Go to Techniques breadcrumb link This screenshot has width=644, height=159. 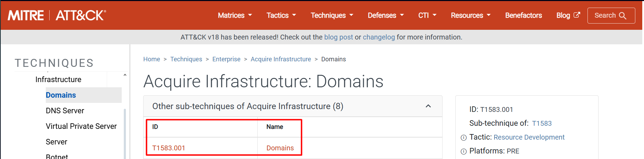coord(186,59)
